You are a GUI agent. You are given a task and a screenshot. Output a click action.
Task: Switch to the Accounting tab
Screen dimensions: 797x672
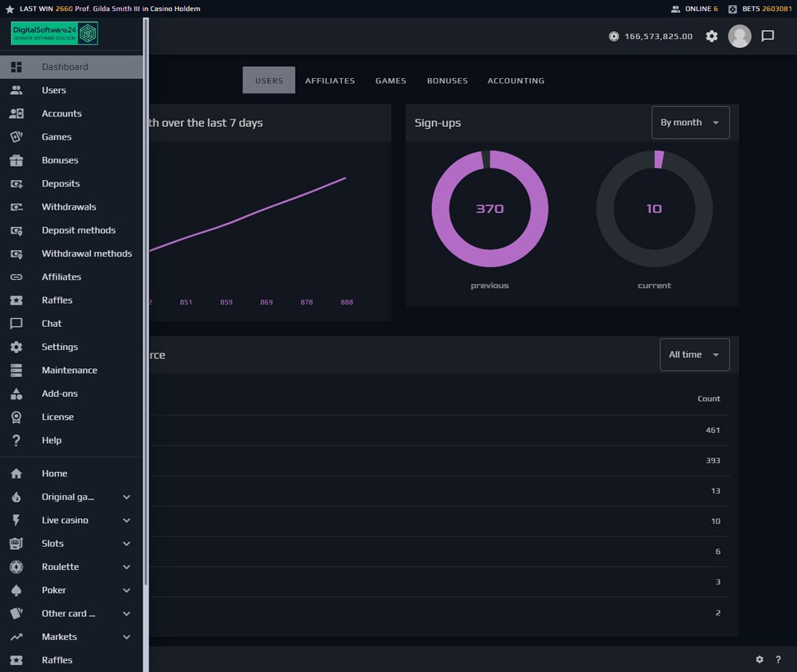(516, 81)
